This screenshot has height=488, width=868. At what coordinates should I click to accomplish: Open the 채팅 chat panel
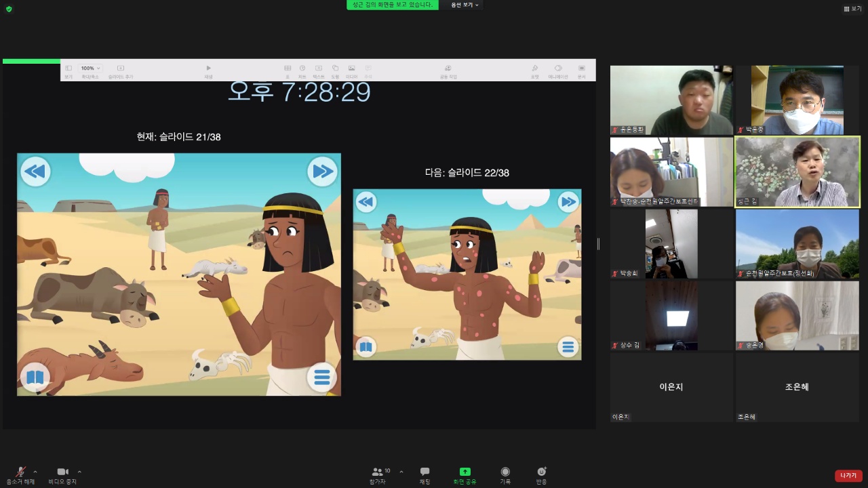(425, 472)
